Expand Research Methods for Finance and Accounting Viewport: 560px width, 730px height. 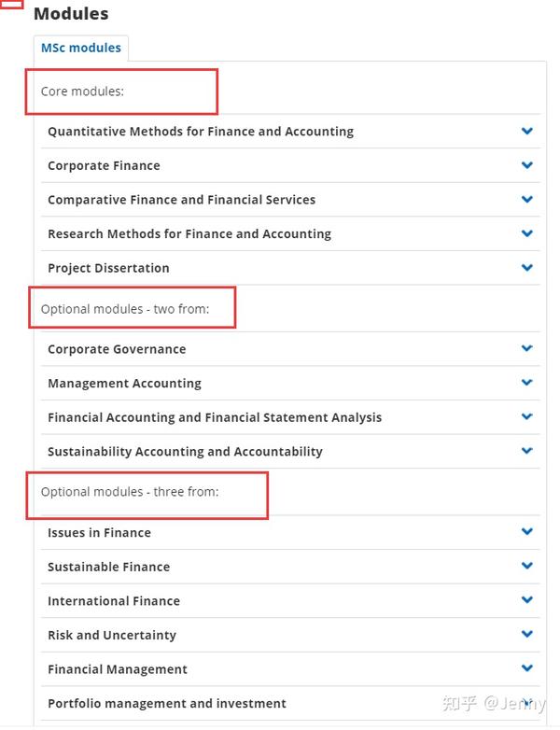coord(290,233)
